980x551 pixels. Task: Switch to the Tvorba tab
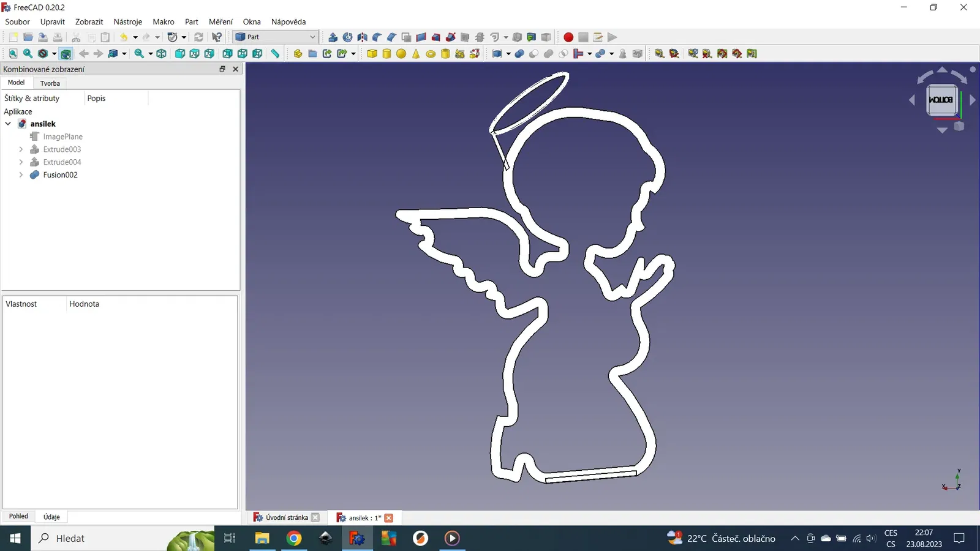point(50,83)
